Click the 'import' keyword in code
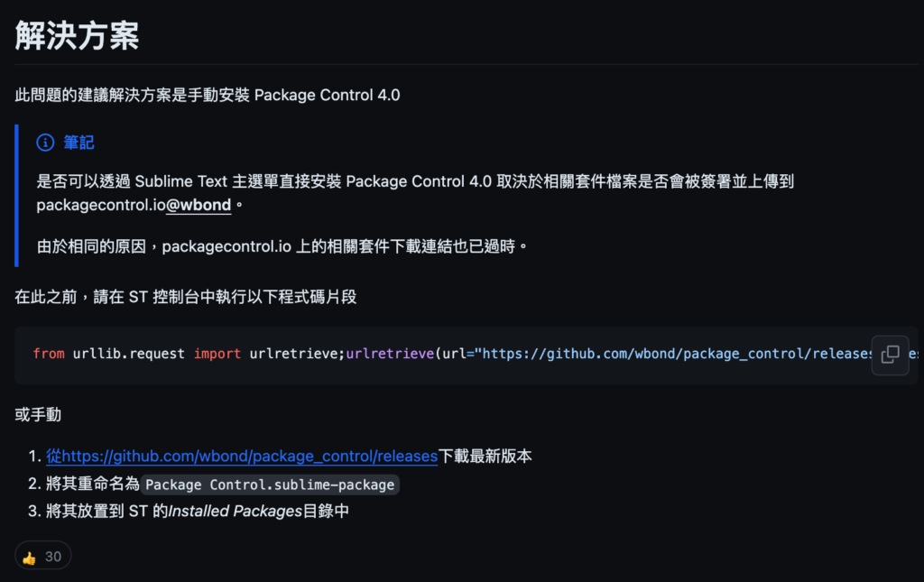 [217, 354]
